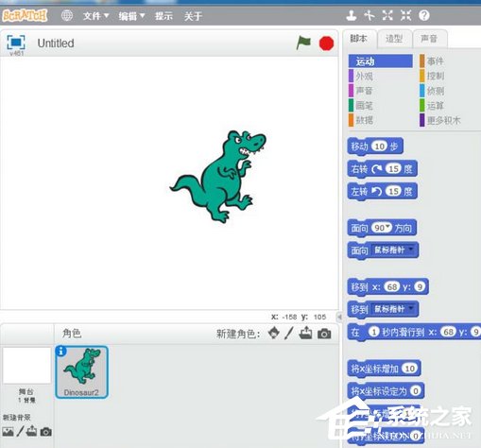Select the Dinosaur2 sprite thumbnail
This screenshot has height=448, width=481.
82,371
